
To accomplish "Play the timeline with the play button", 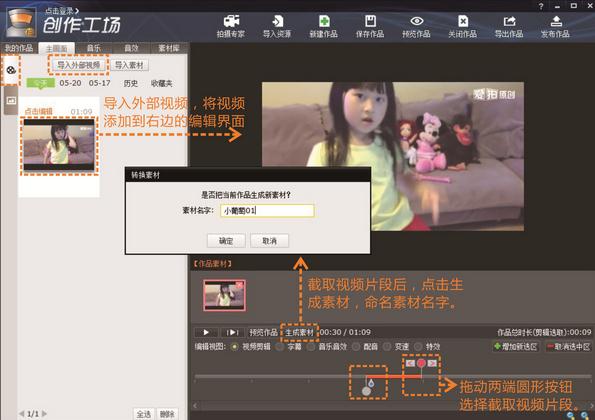I will pyautogui.click(x=206, y=332).
